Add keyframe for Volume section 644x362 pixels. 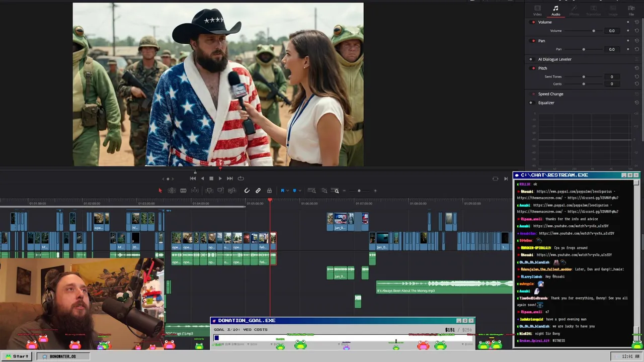coord(628,22)
